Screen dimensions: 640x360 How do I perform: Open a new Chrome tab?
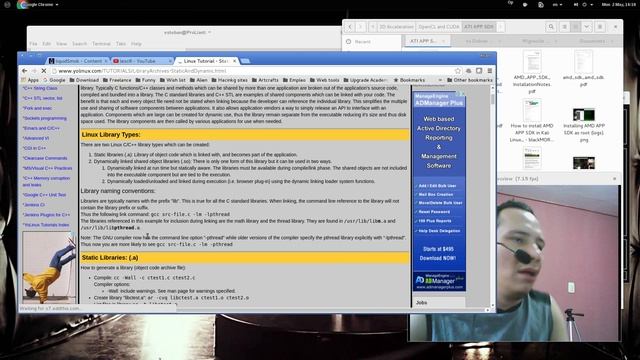tap(245, 61)
